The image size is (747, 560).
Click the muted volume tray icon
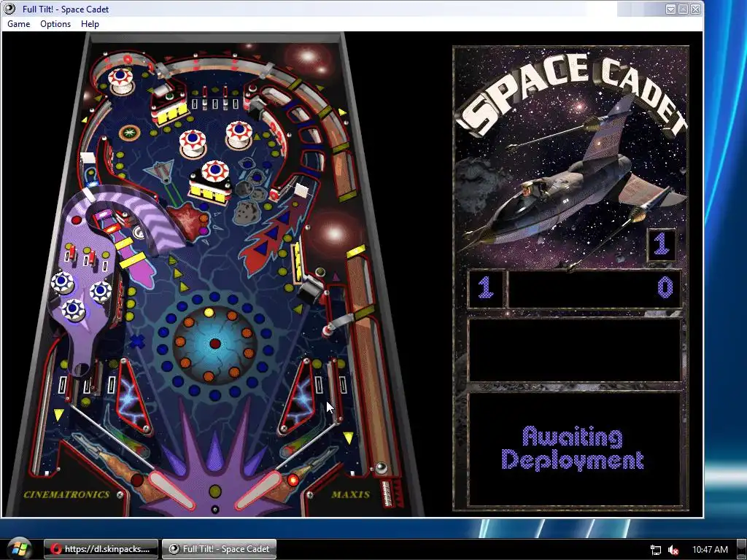click(673, 550)
